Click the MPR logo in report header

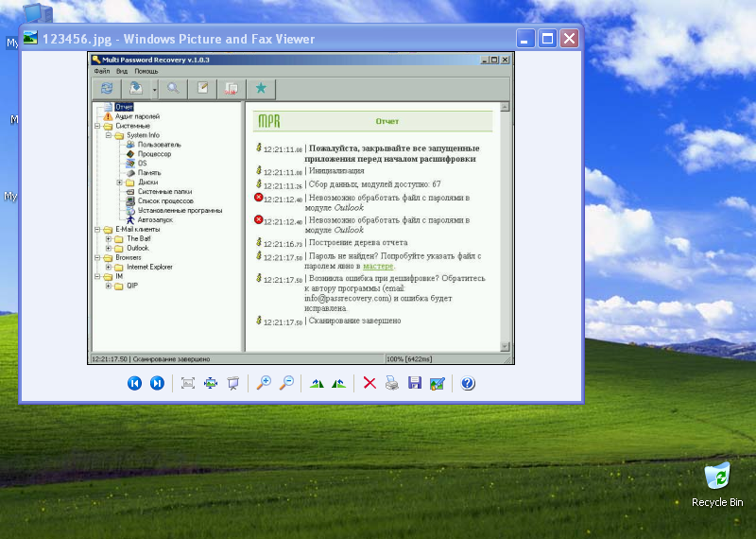point(269,121)
